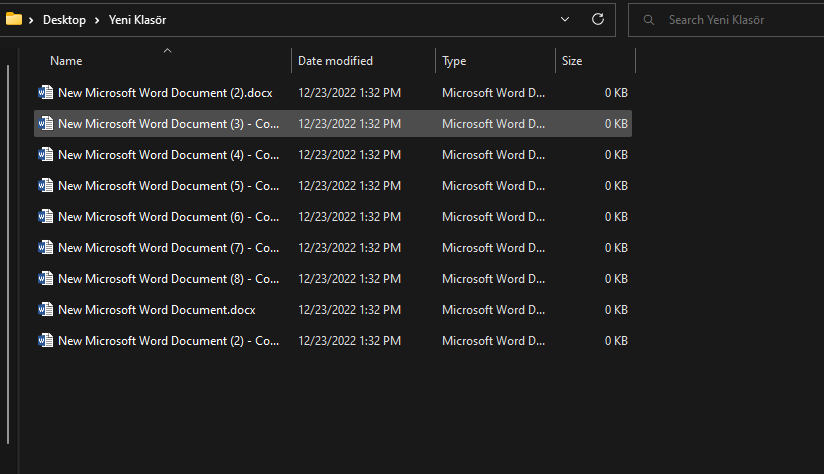Select New Microsoft Word Document (2) - Co... file

(x=169, y=341)
